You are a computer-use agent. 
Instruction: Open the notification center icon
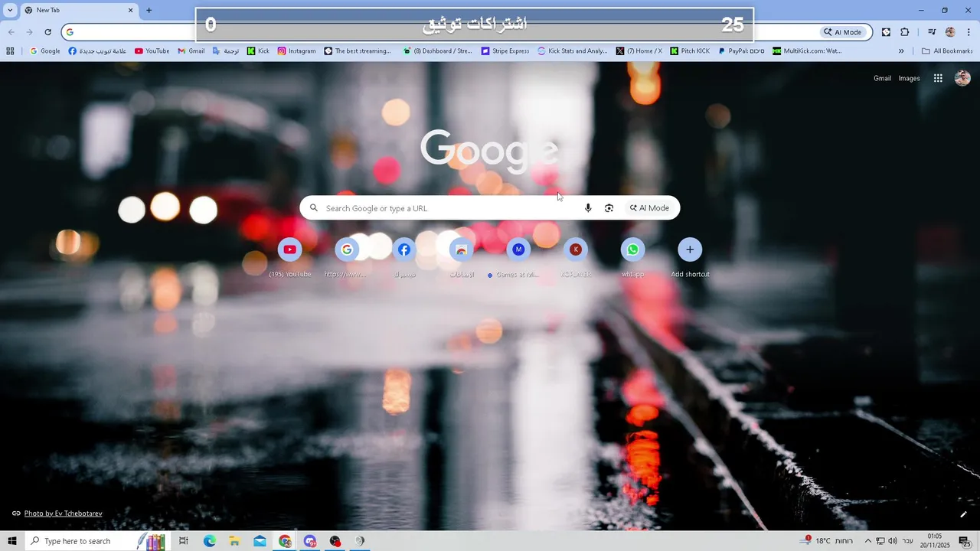964,541
